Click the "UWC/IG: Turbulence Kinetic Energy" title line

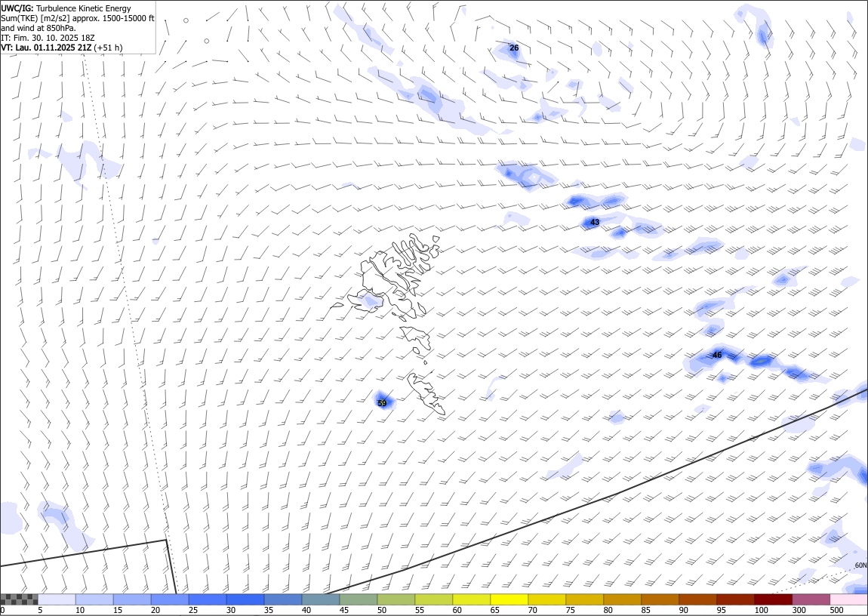tap(66, 8)
